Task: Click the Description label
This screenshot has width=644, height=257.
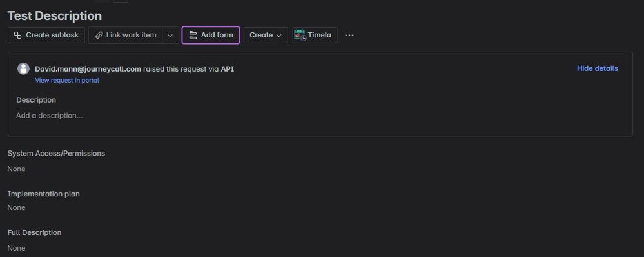Action: point(36,100)
